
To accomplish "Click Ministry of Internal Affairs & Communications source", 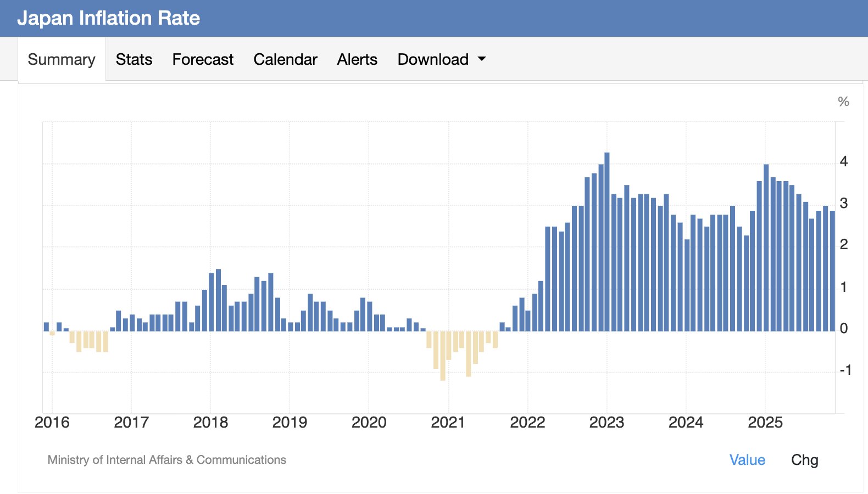I will pos(166,460).
